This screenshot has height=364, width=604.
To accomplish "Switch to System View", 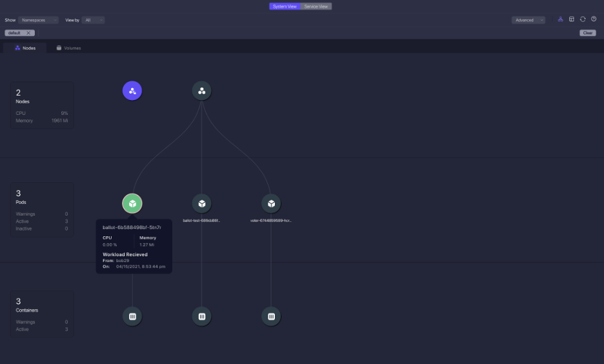I will (285, 6).
